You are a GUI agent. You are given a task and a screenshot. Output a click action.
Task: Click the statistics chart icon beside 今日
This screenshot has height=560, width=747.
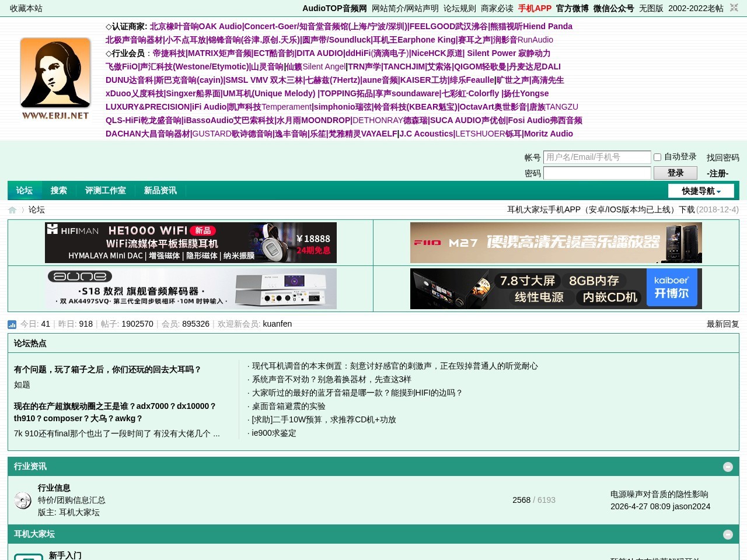pyautogui.click(x=12, y=324)
